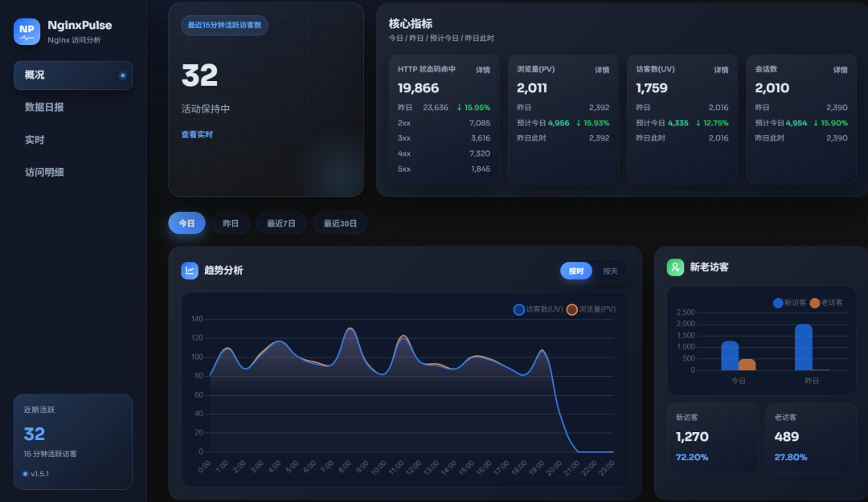Click the 19,866 HTTP status total
868x502 pixels.
tap(418, 88)
